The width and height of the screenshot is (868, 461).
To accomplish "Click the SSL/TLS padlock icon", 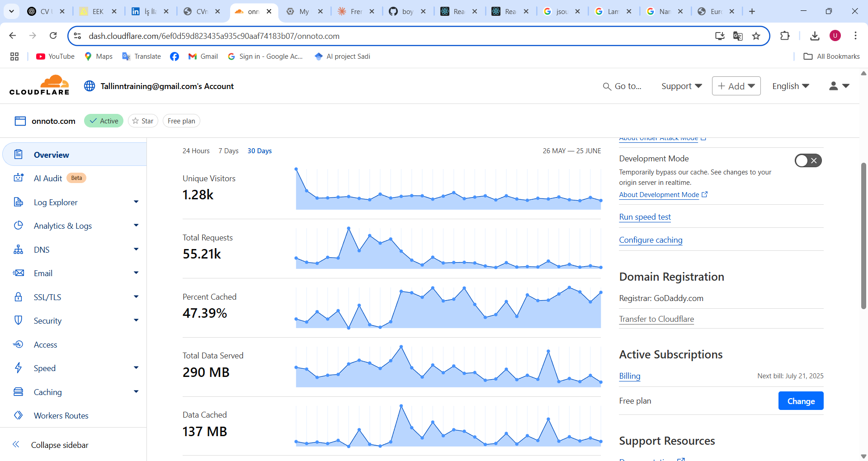I will coord(18,297).
